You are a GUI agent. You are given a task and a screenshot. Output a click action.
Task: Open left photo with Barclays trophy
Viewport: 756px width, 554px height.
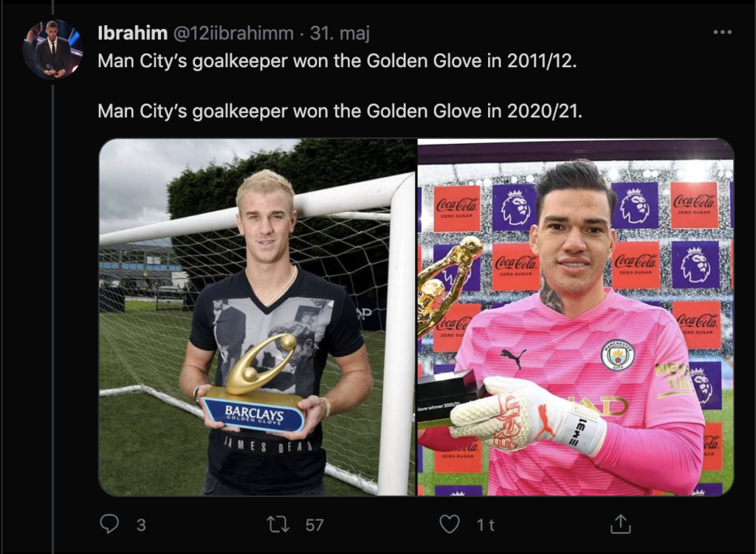click(258, 317)
